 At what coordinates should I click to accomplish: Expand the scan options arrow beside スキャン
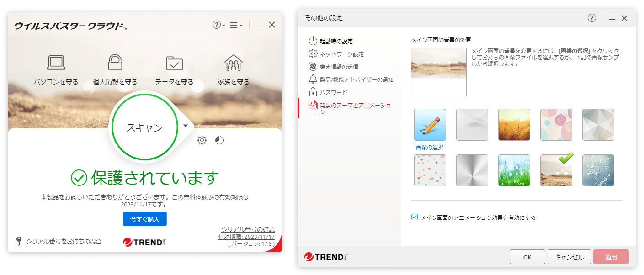coord(186,126)
